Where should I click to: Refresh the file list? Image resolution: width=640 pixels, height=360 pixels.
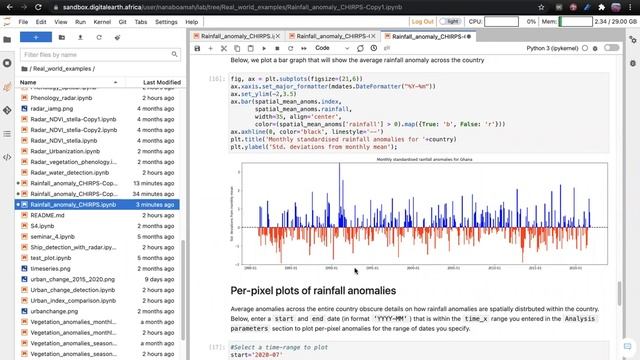click(99, 37)
